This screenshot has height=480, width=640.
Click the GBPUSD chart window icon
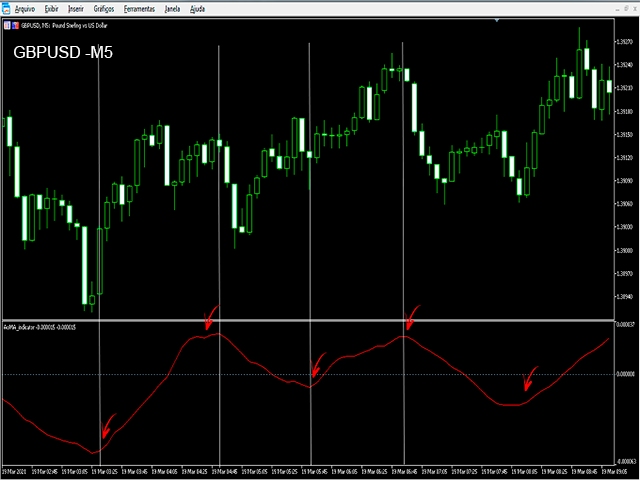point(8,22)
